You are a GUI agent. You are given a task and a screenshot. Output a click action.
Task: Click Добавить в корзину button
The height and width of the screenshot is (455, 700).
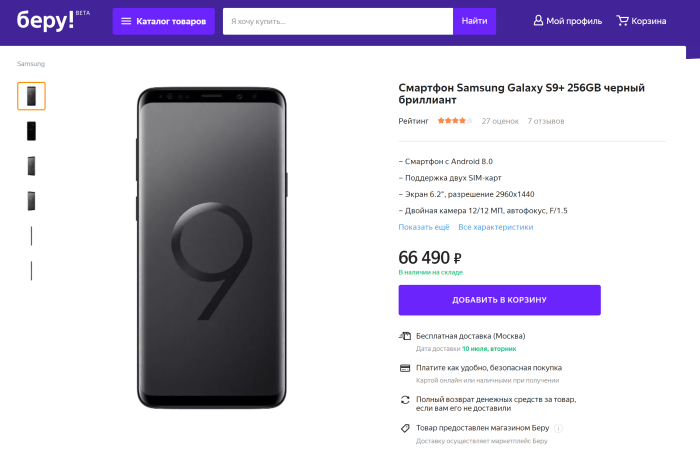[x=499, y=300]
